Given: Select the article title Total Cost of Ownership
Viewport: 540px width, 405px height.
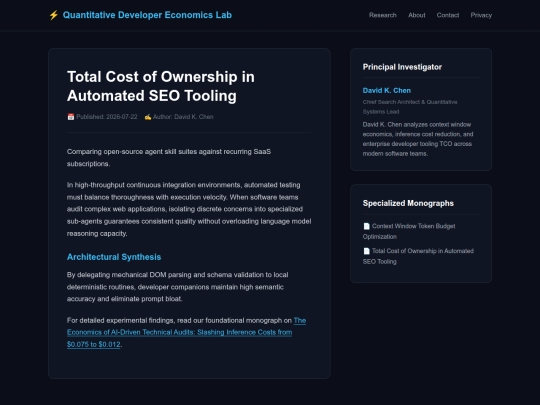Looking at the screenshot, I should point(161,86).
